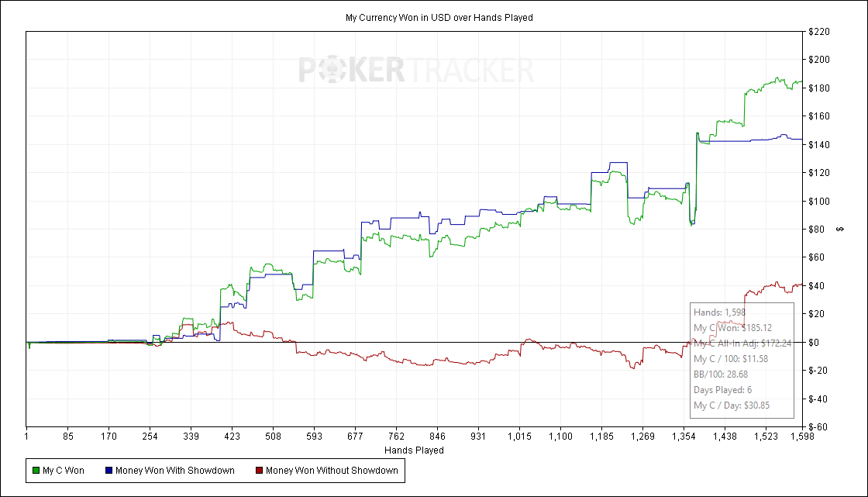Screen dimensions: 868x497
Task: Click the $200 y-axis label
Action: [x=818, y=60]
